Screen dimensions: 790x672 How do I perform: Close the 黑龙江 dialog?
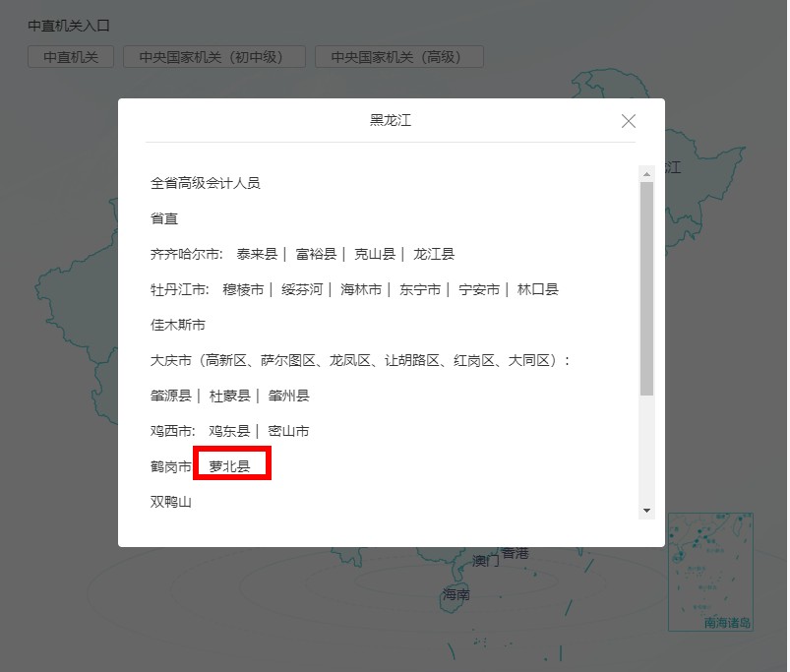tap(629, 120)
